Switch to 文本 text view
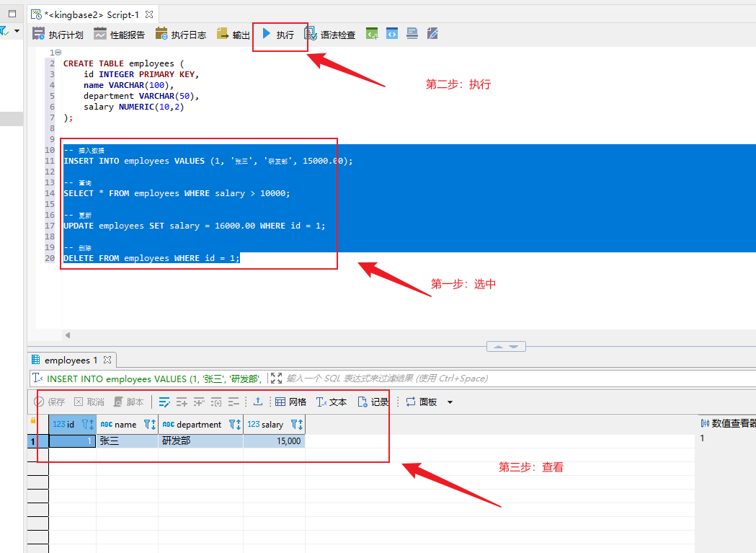 (x=332, y=402)
